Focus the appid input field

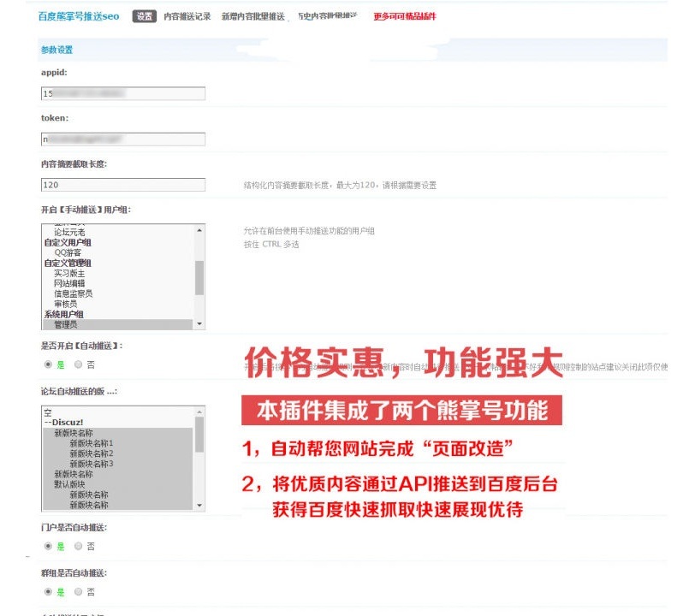123,93
